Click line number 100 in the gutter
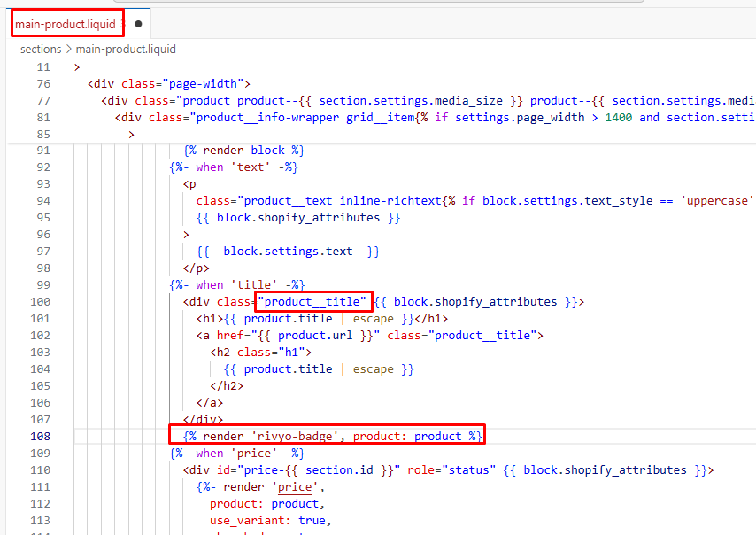The width and height of the screenshot is (756, 535). click(x=40, y=301)
